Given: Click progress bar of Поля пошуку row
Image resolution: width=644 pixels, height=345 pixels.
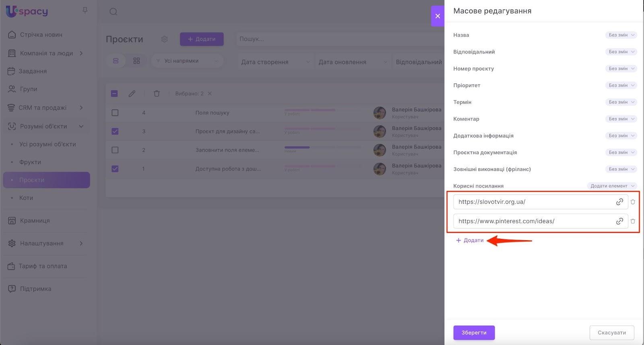Looking at the screenshot, I should [323, 110].
